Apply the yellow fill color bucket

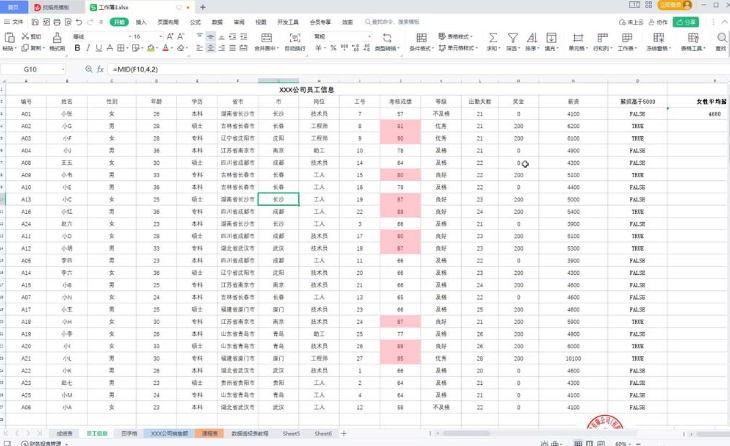[150, 48]
